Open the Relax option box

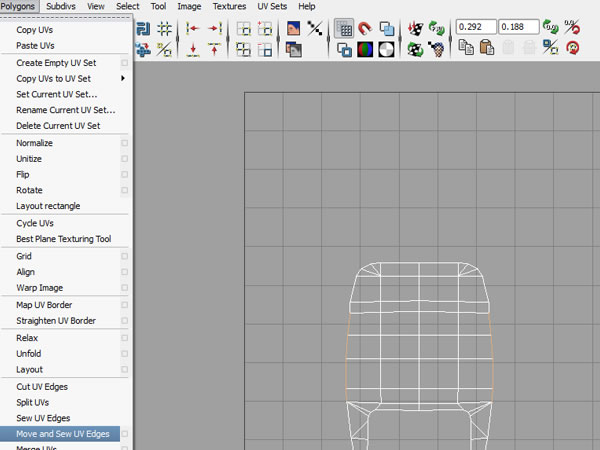click(x=124, y=338)
